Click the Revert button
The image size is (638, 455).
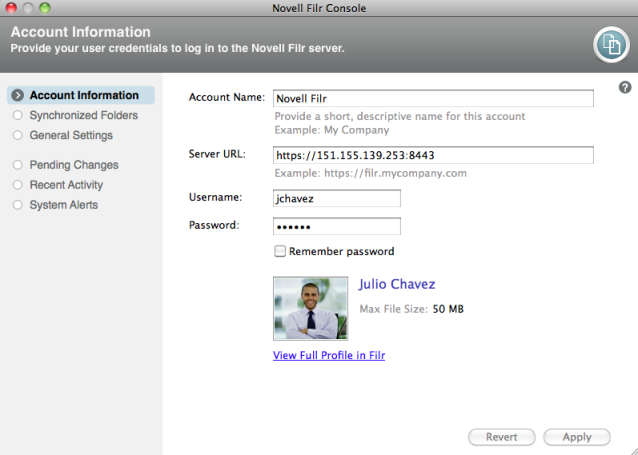[502, 437]
